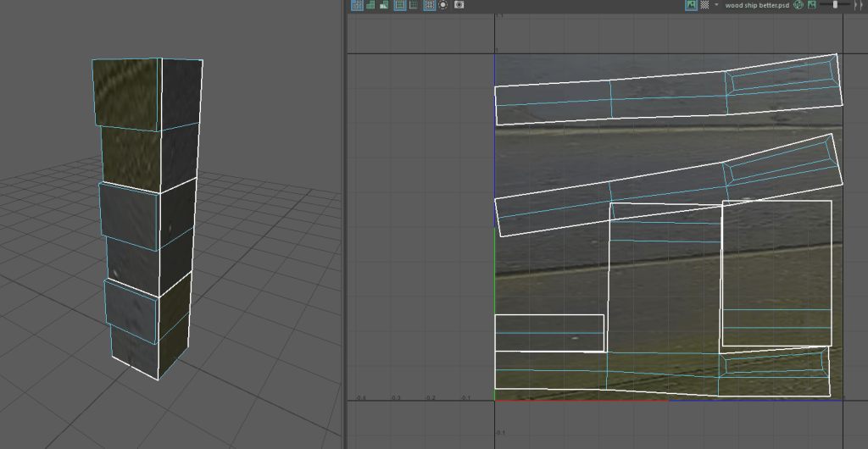Toggle the UV editor grid display
This screenshot has height=449, width=868.
pos(429,4)
